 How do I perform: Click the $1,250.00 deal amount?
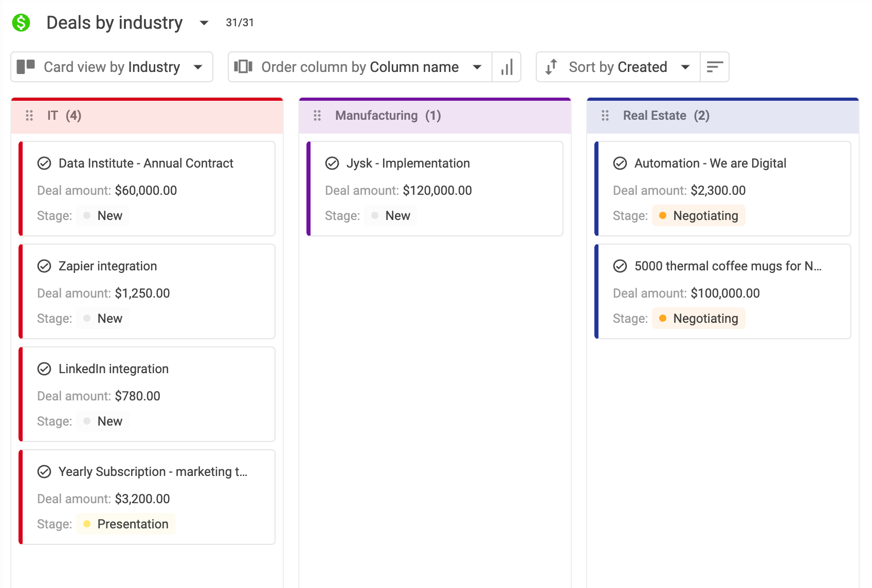[142, 293]
